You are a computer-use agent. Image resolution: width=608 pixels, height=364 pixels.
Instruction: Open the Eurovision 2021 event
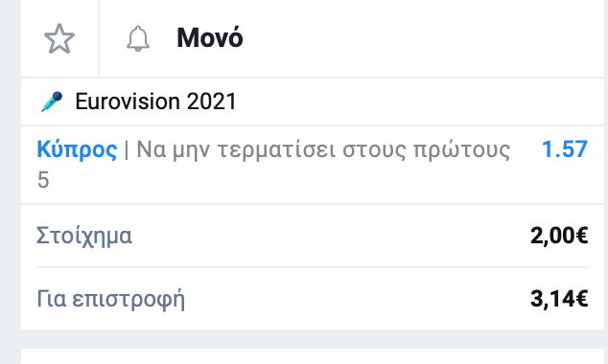pyautogui.click(x=155, y=102)
